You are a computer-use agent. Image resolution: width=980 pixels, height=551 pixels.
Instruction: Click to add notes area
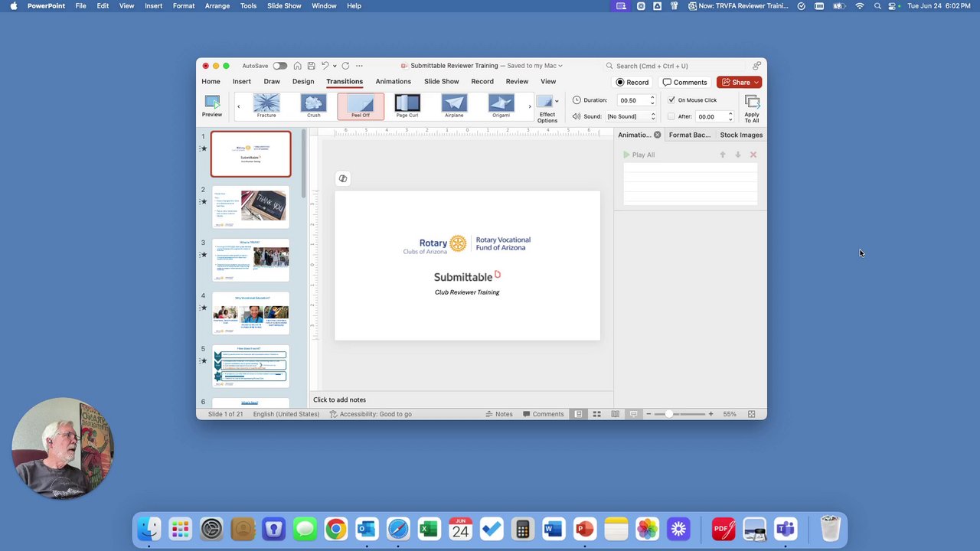pyautogui.click(x=461, y=399)
